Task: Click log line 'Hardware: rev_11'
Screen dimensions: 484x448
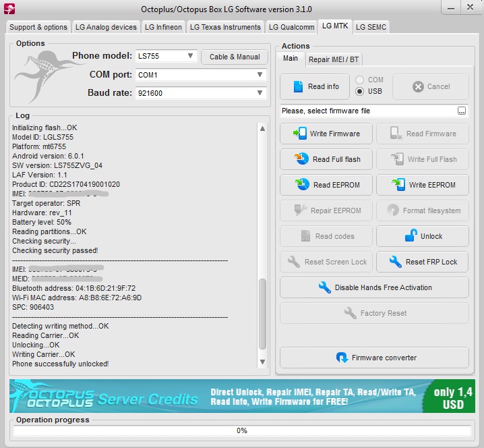Action: click(42, 213)
